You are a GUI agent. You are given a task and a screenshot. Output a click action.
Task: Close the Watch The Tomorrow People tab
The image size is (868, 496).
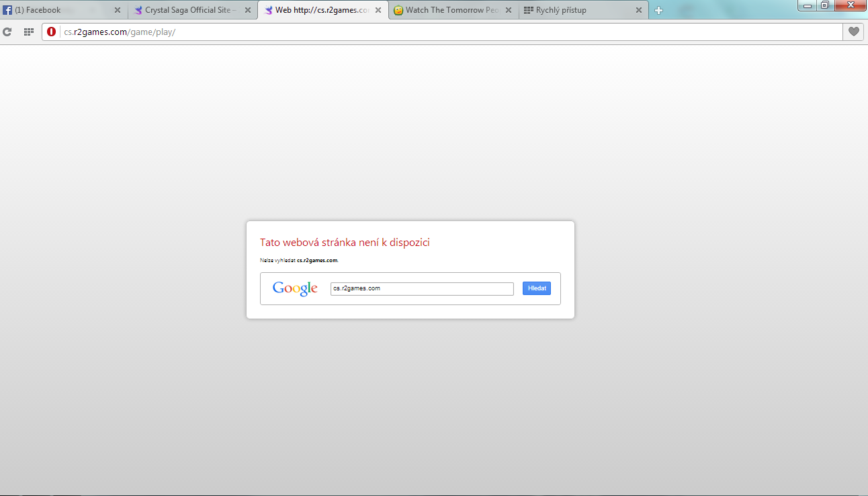(x=508, y=10)
